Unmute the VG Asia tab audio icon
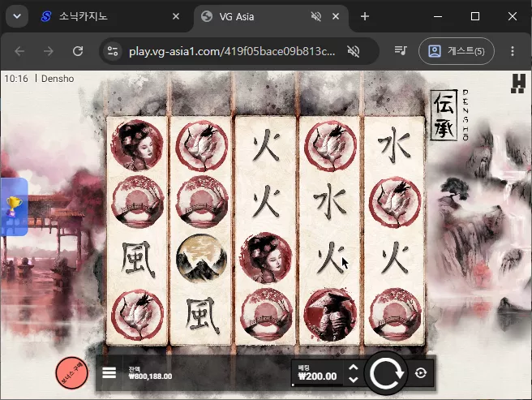The width and height of the screenshot is (532, 400). click(316, 16)
